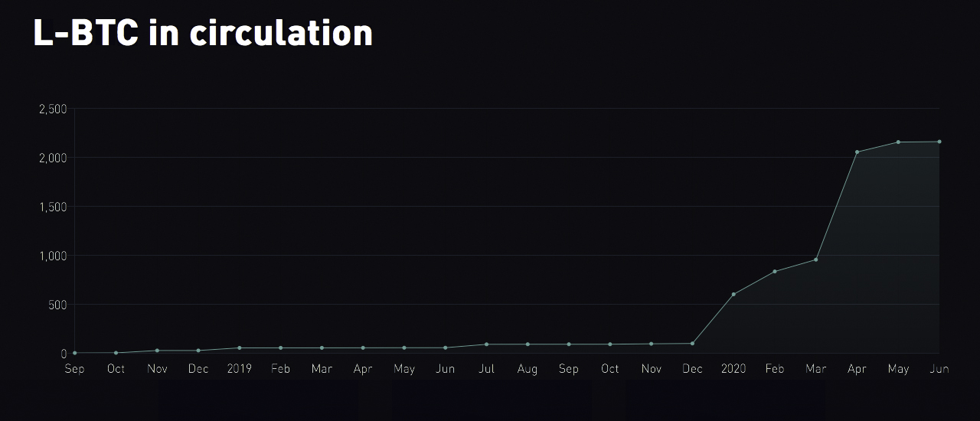Image resolution: width=980 pixels, height=421 pixels.
Task: Click the Mar 2020 data point
Action: 816,259
